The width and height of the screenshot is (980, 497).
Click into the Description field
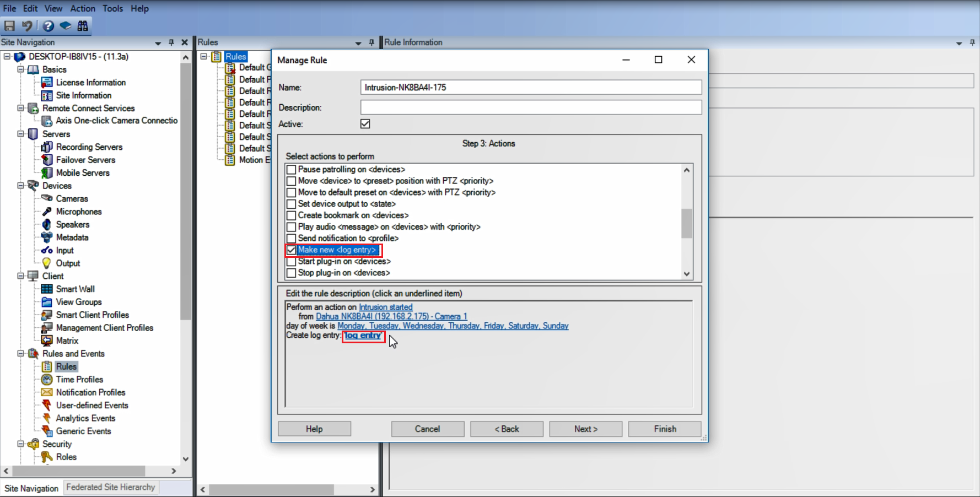531,107
